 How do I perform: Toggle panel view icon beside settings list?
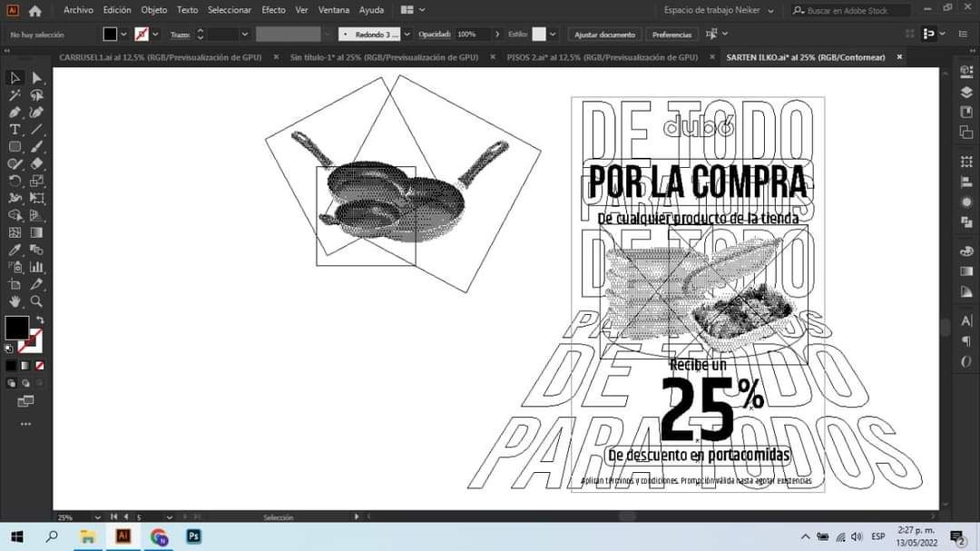(929, 34)
